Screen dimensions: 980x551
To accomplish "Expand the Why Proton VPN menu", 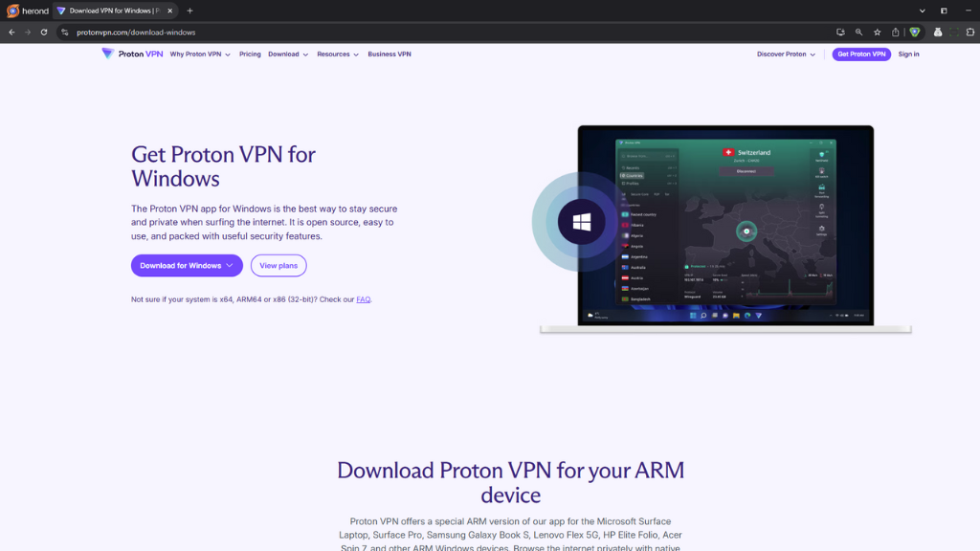I will coord(200,55).
